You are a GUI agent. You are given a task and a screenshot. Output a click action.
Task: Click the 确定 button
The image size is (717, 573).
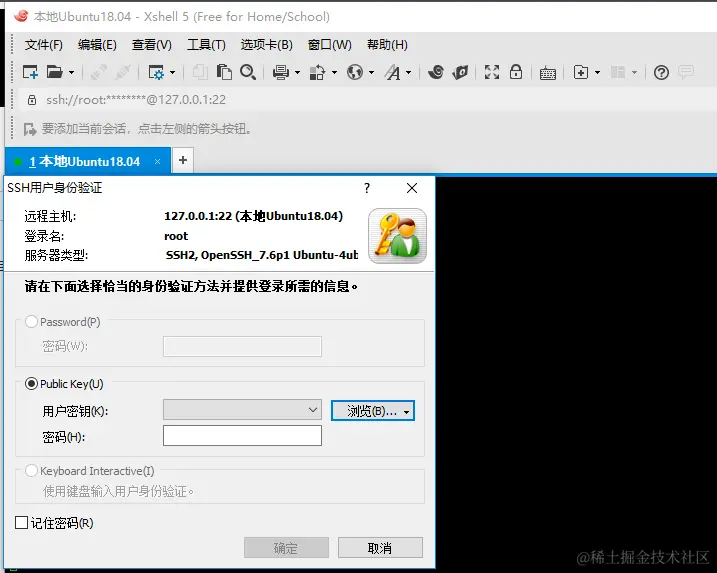click(286, 547)
